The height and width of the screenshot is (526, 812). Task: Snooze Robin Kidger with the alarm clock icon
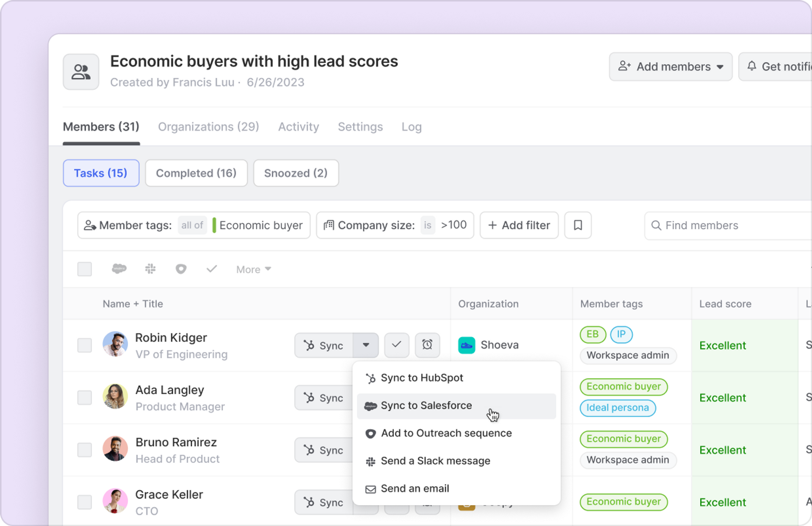(427, 345)
